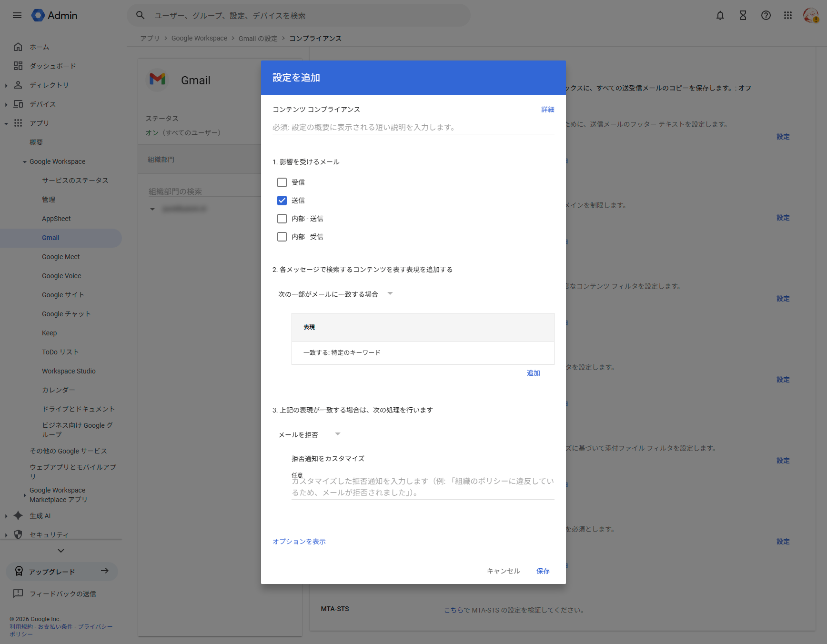The height and width of the screenshot is (644, 827).
Task: Expand the sidebar's down chevron
Action: point(61,551)
